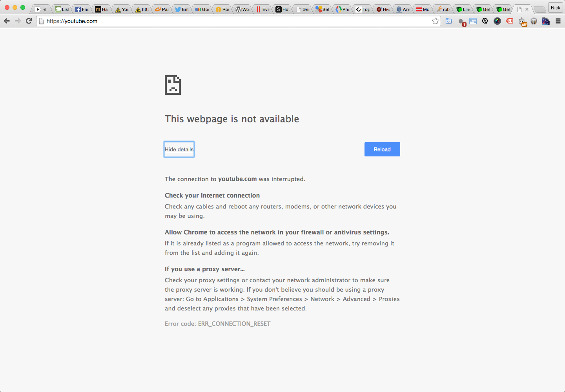Open the notification bell extension with badge
Image resolution: width=565 pixels, height=392 pixels.
point(461,22)
